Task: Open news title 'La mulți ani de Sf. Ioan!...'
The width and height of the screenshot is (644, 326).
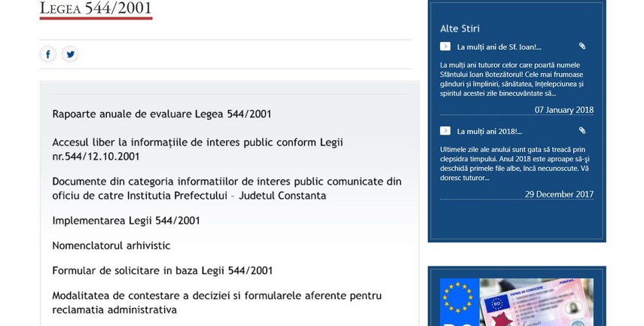Action: [x=499, y=47]
